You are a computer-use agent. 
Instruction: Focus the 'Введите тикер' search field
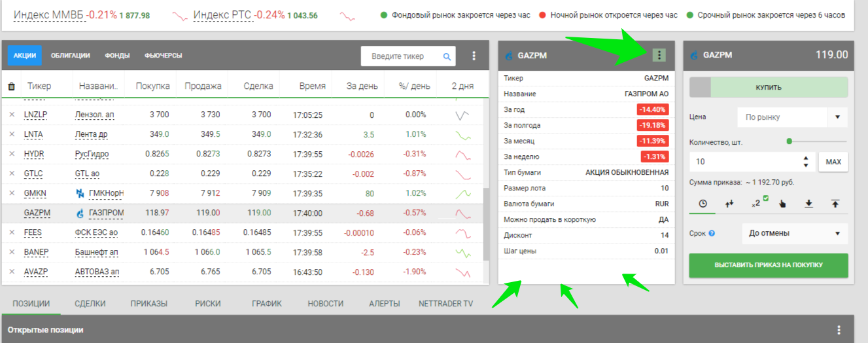tap(401, 56)
